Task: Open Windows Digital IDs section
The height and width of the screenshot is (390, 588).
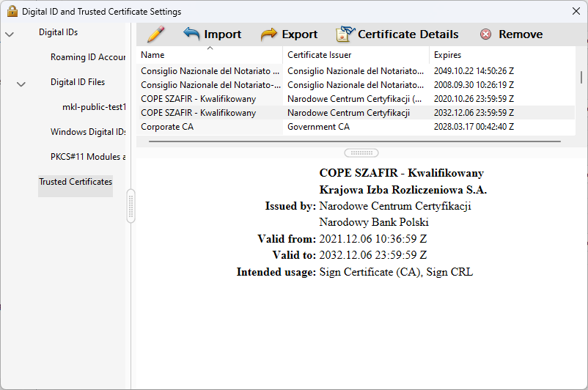Action: click(88, 132)
